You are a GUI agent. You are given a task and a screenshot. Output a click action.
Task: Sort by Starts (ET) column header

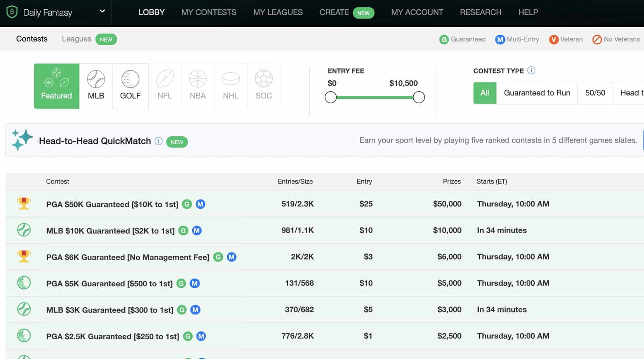click(x=492, y=181)
